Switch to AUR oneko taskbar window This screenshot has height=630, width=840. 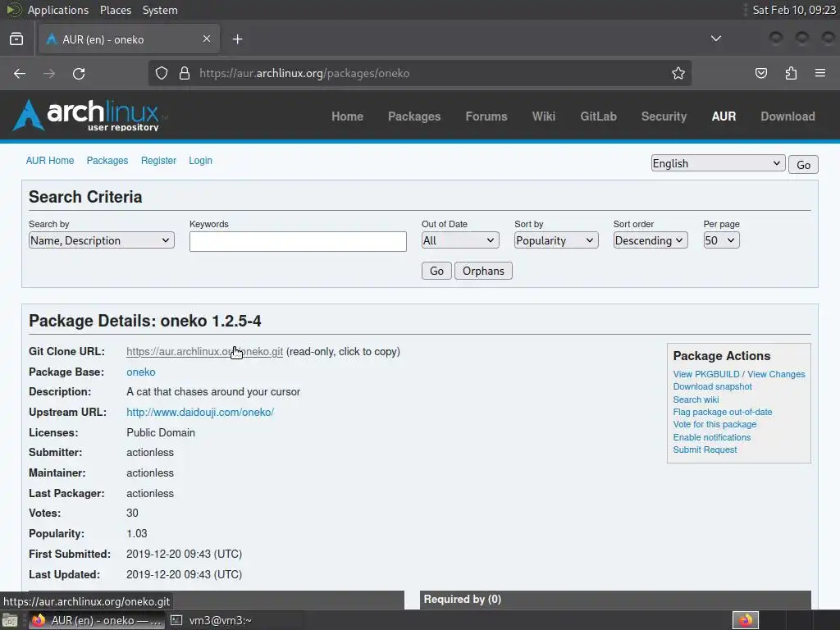point(97,620)
